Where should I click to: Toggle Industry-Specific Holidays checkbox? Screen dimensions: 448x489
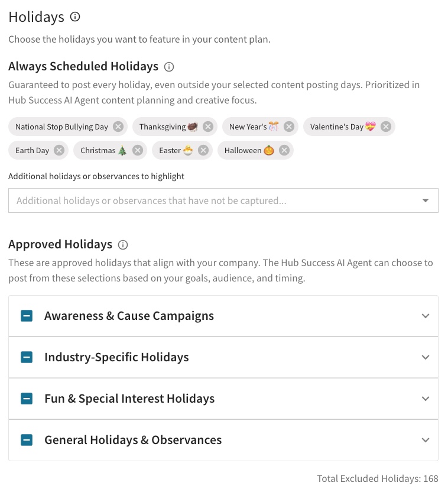tap(27, 357)
